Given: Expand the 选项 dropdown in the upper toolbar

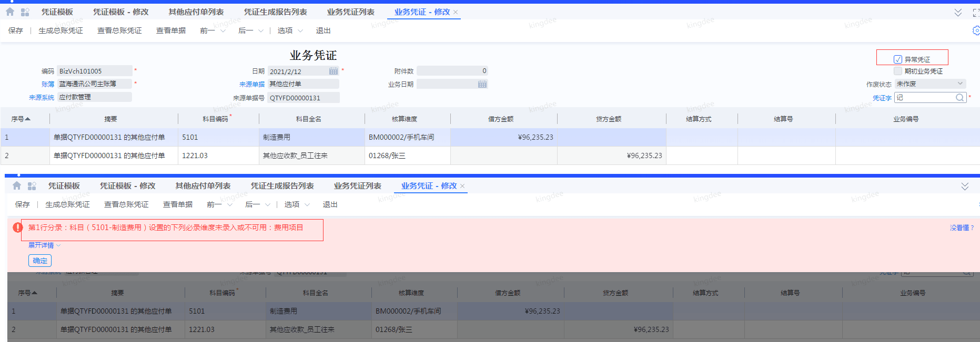Looking at the screenshot, I should click(x=290, y=31).
